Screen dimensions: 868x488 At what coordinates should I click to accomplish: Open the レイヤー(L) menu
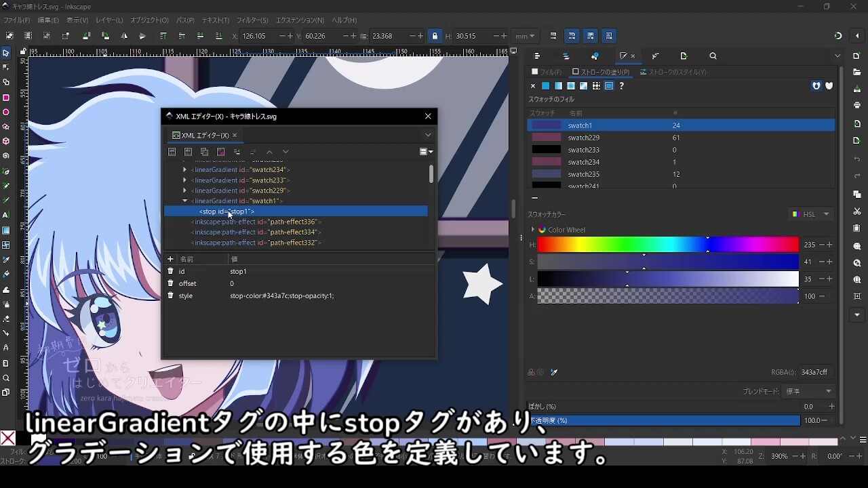[x=109, y=20]
